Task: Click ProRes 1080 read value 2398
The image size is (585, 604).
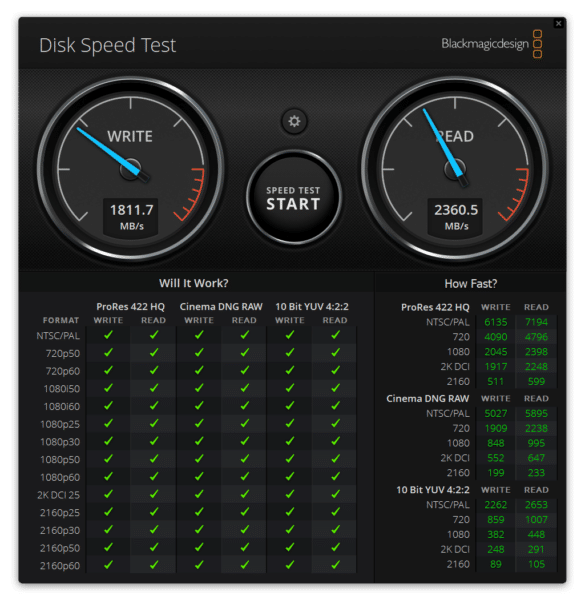Action: tap(536, 352)
